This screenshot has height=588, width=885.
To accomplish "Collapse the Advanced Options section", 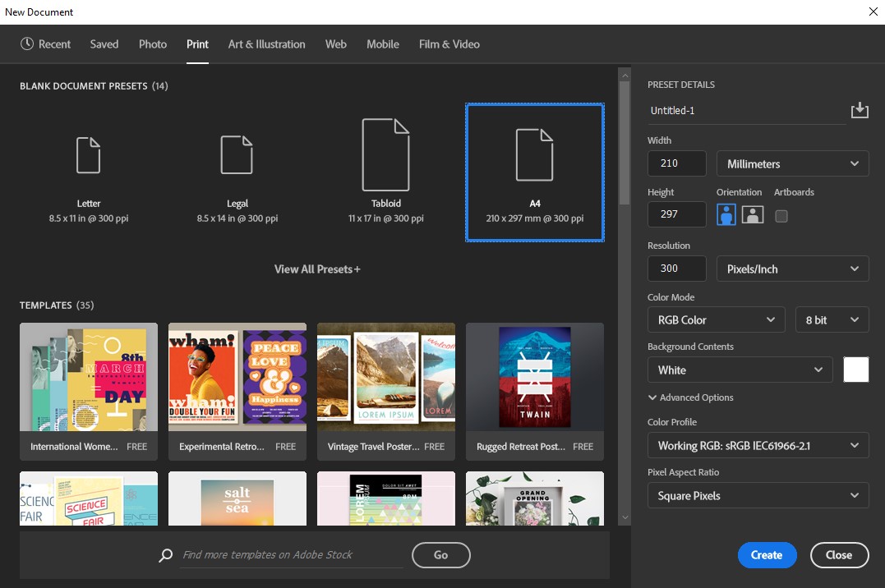I will [692, 397].
